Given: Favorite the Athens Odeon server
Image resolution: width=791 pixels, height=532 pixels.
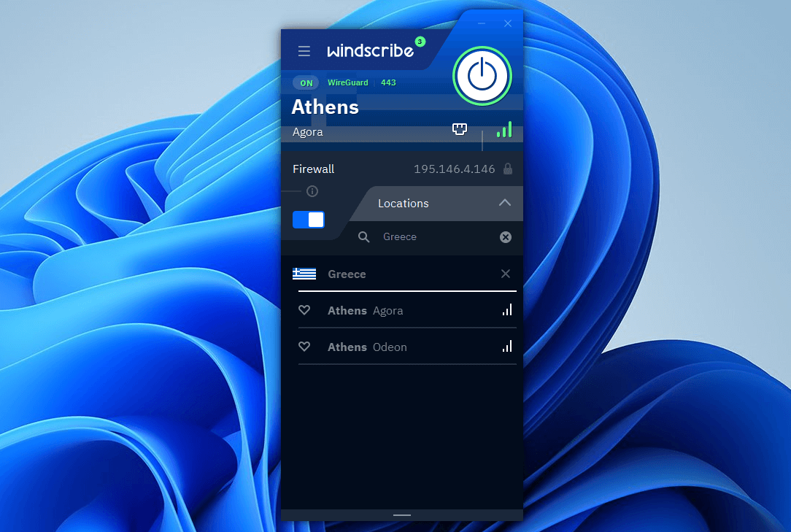Looking at the screenshot, I should click(x=304, y=347).
